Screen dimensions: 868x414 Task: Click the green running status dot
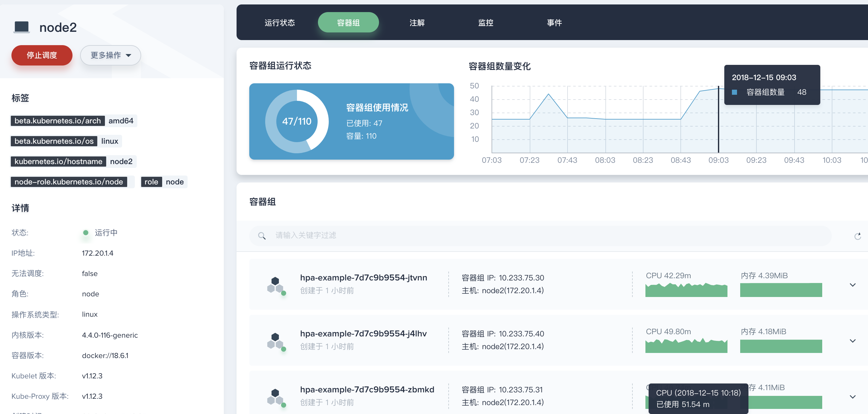(x=86, y=233)
